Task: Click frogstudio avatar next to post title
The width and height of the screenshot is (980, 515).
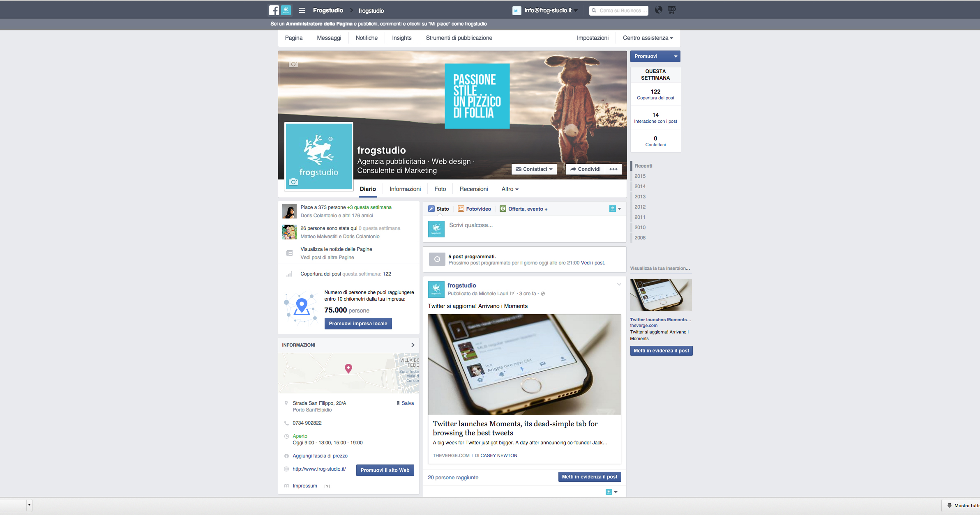Action: (436, 290)
